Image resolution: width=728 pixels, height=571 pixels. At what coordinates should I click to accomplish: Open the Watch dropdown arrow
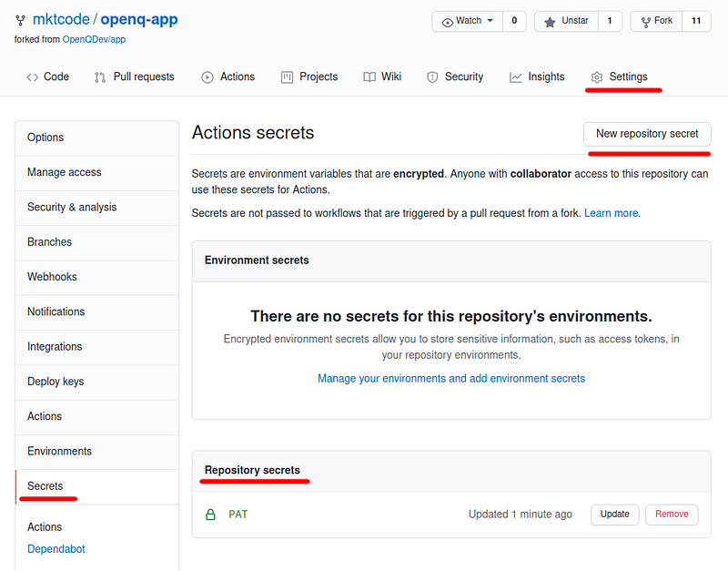pos(490,21)
